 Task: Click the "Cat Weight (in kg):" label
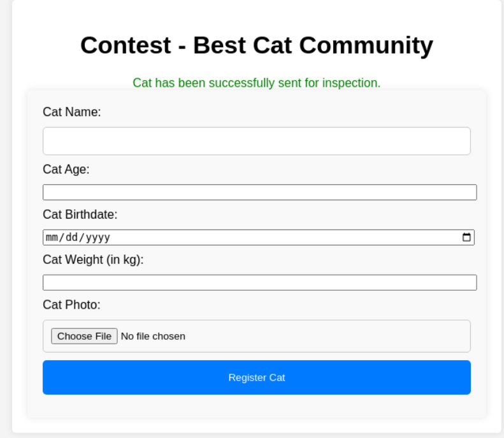pos(93,260)
